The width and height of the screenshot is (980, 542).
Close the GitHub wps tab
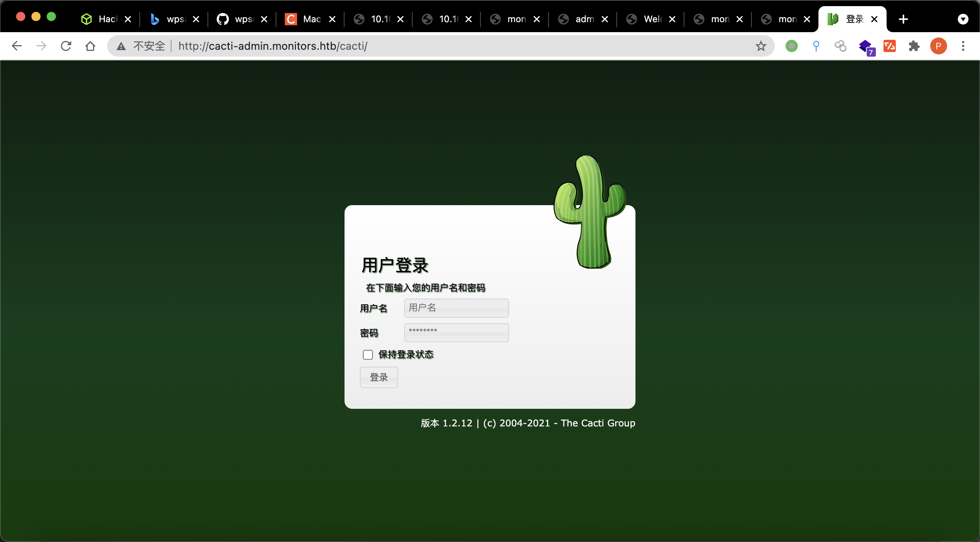pos(264,19)
